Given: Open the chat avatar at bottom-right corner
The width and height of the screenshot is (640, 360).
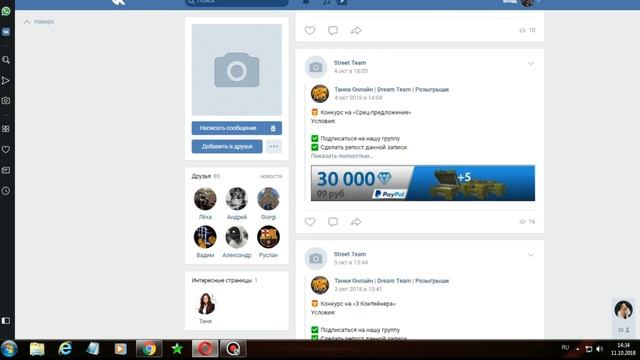Looking at the screenshot, I should click(623, 310).
